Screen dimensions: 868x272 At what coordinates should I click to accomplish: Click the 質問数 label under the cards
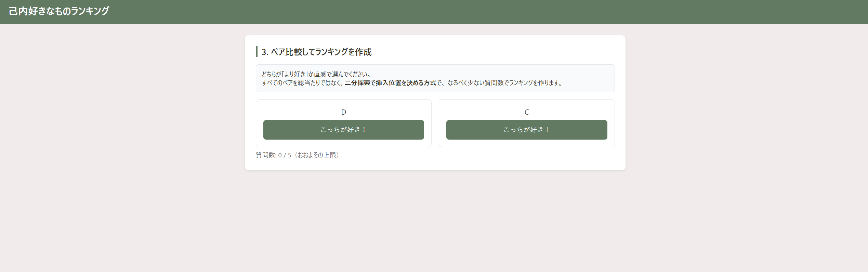click(x=265, y=155)
